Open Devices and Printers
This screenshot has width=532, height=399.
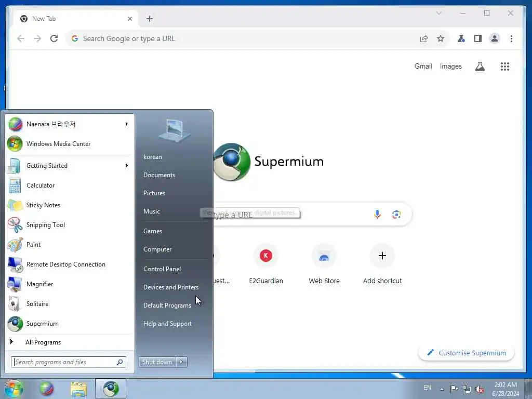click(171, 287)
